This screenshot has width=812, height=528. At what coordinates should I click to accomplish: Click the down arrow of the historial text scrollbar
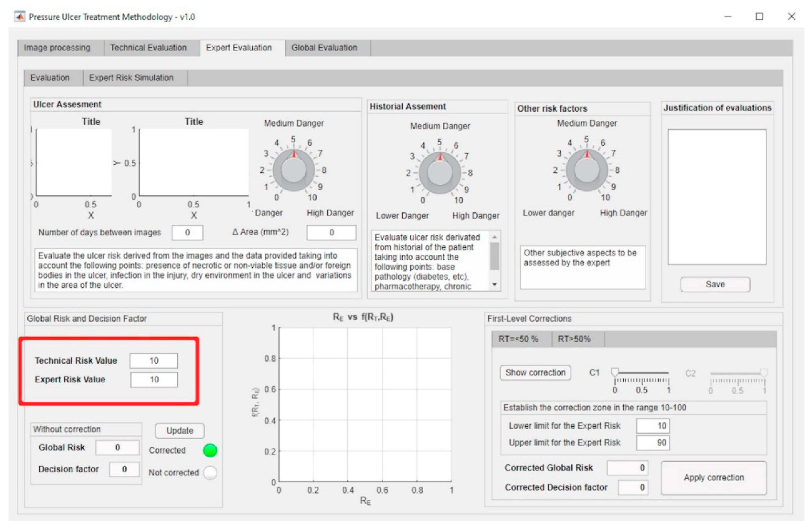coord(495,284)
